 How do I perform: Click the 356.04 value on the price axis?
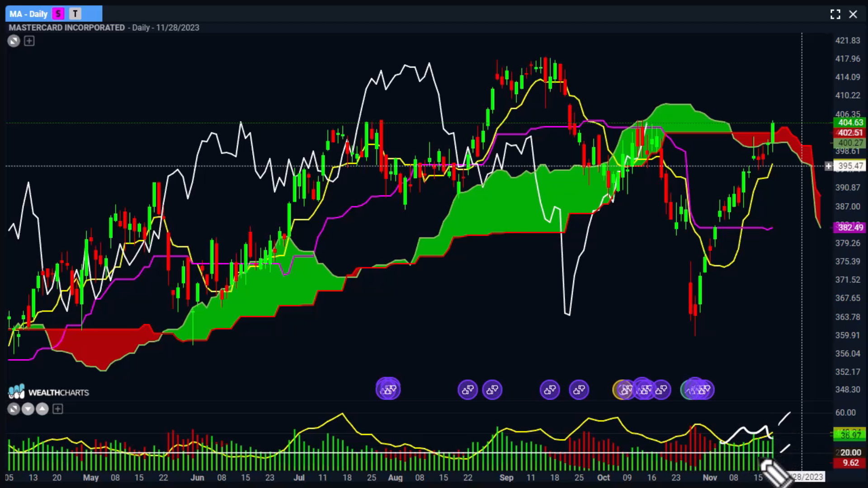point(848,353)
